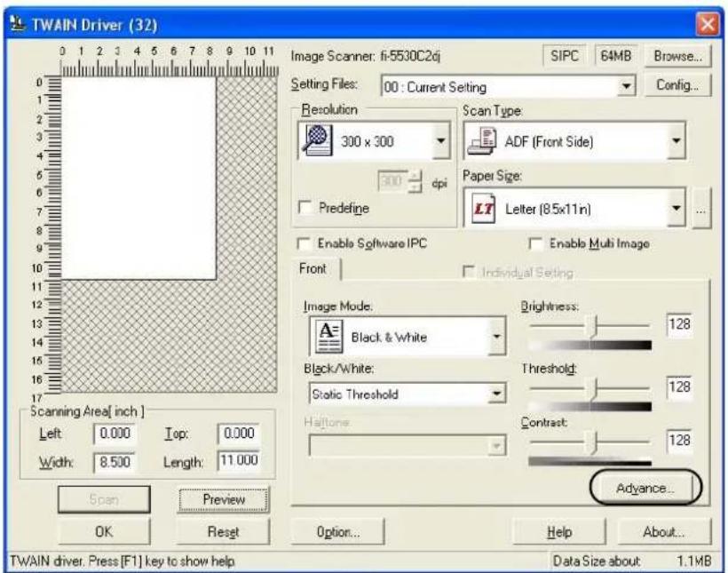Open the Setting Files dropdown

click(626, 86)
